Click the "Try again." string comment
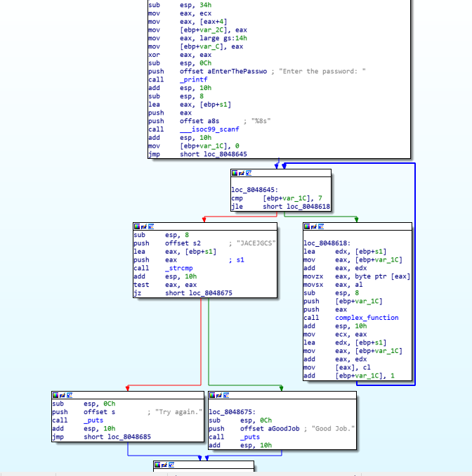This screenshot has width=472, height=476. (x=178, y=412)
